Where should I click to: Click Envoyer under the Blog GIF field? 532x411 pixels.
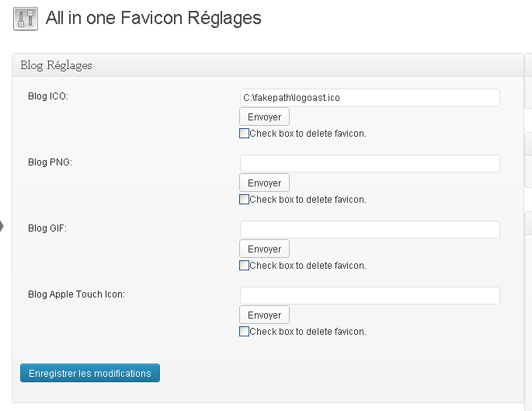click(x=264, y=249)
